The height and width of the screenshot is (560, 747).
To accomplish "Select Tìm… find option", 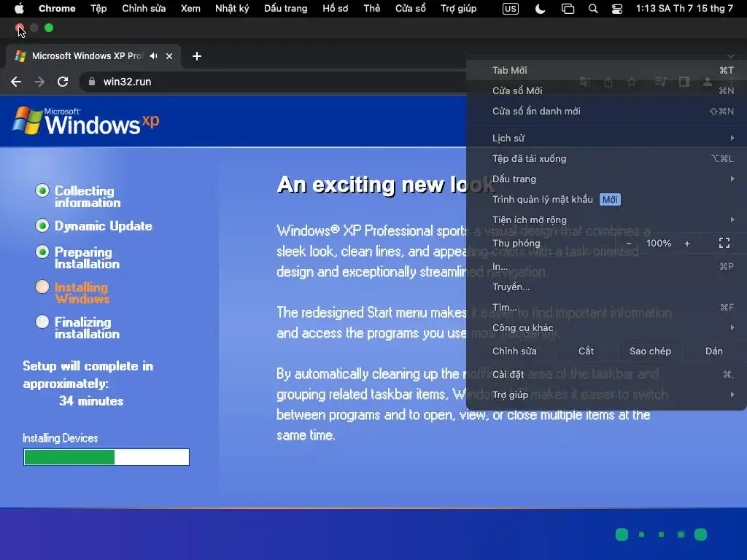I will point(606,307).
